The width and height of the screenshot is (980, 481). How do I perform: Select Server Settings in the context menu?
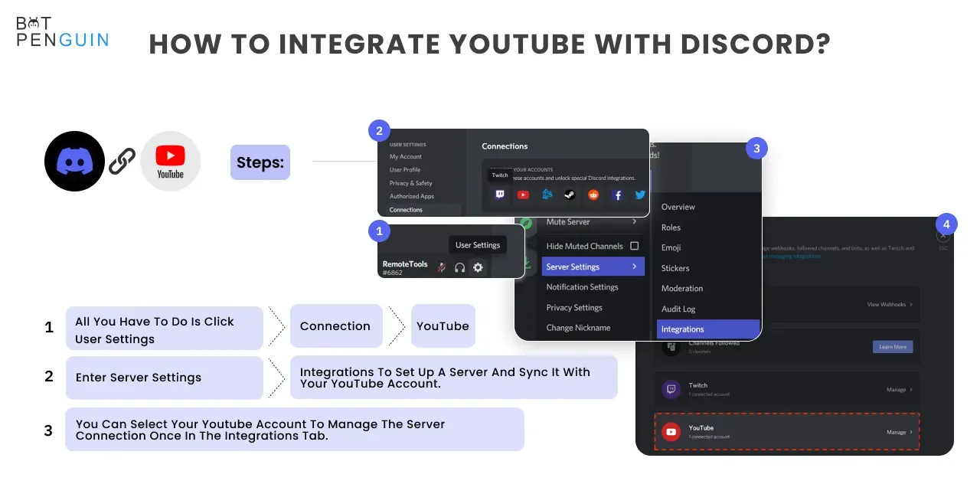[x=593, y=267]
